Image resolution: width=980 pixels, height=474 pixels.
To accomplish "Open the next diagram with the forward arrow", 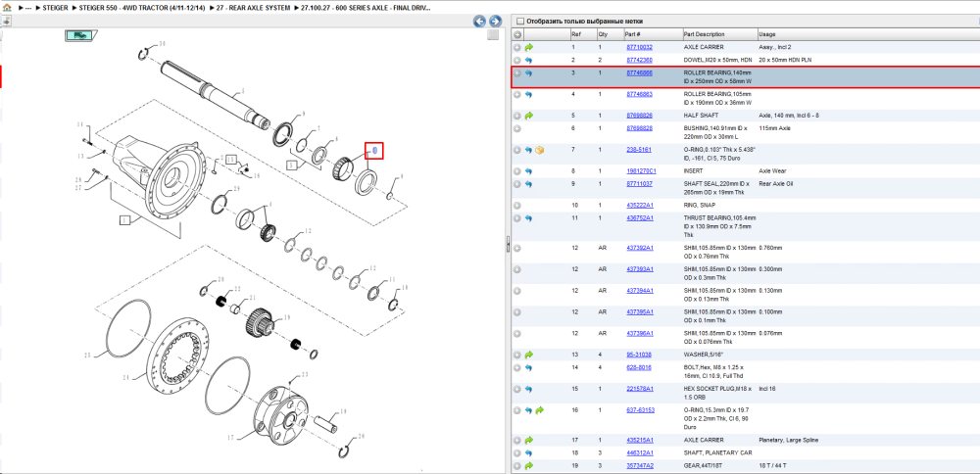I will click(x=495, y=22).
